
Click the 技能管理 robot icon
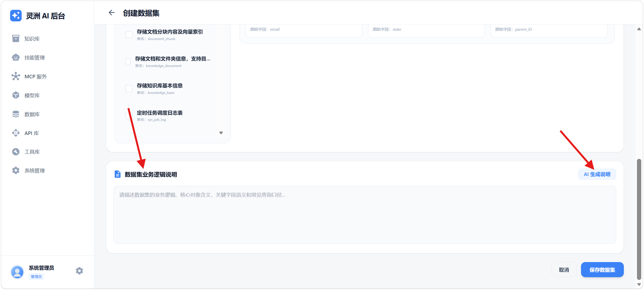click(x=16, y=57)
